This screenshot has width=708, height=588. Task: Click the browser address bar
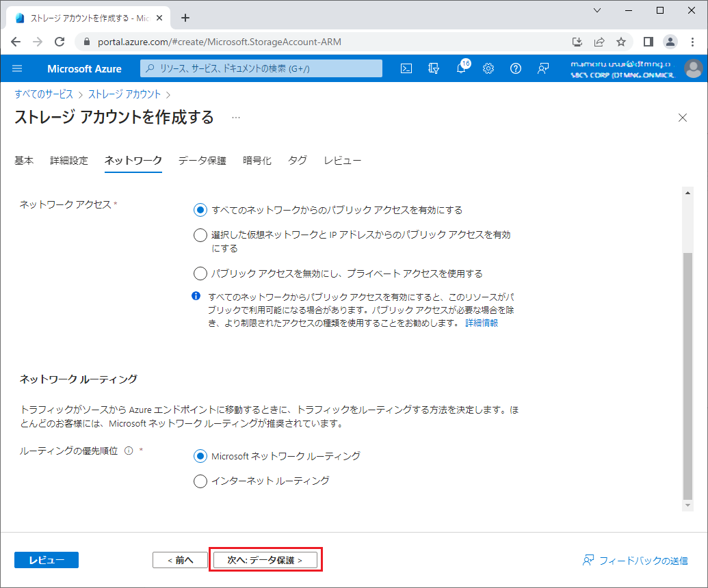pyautogui.click(x=325, y=42)
